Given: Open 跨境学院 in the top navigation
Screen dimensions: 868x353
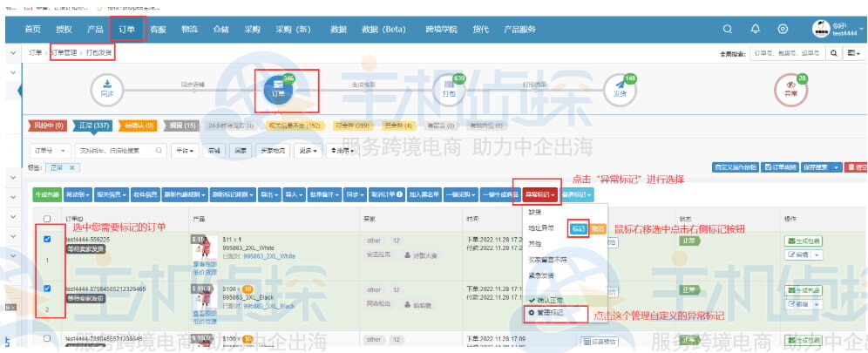Looking at the screenshot, I should tap(441, 30).
